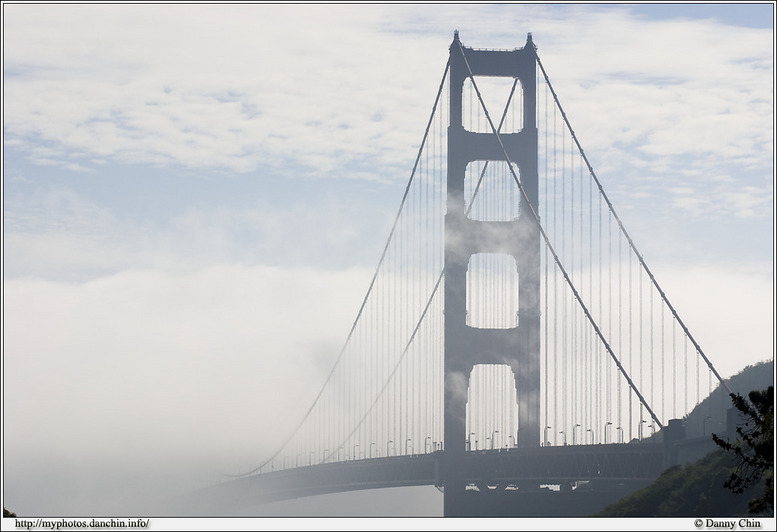Click the bridge tower's right spire tip

point(529,38)
